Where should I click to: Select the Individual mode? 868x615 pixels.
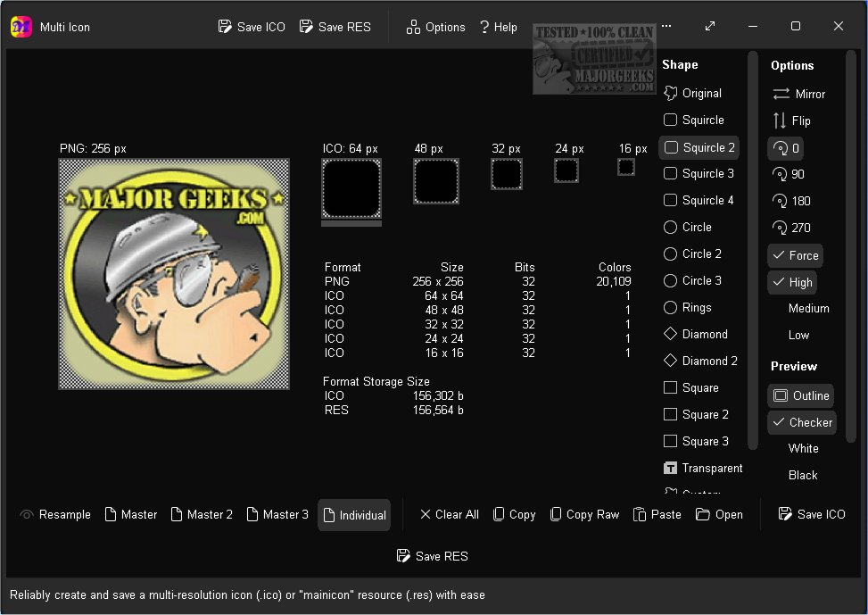(x=354, y=515)
